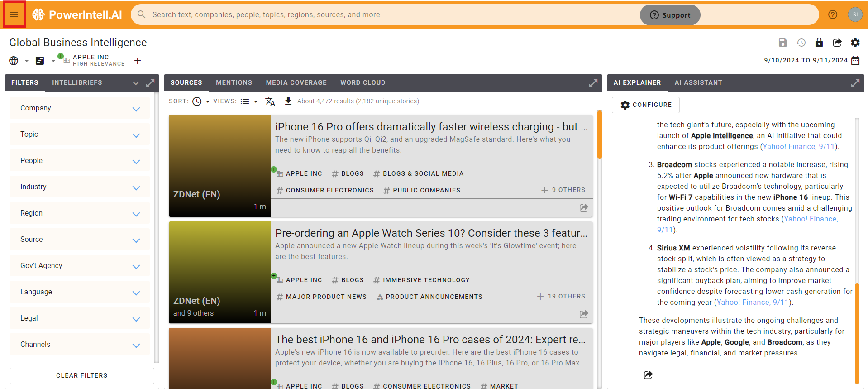The width and height of the screenshot is (868, 389).
Task: Switch to the Intellibriefs tab
Action: (x=77, y=83)
